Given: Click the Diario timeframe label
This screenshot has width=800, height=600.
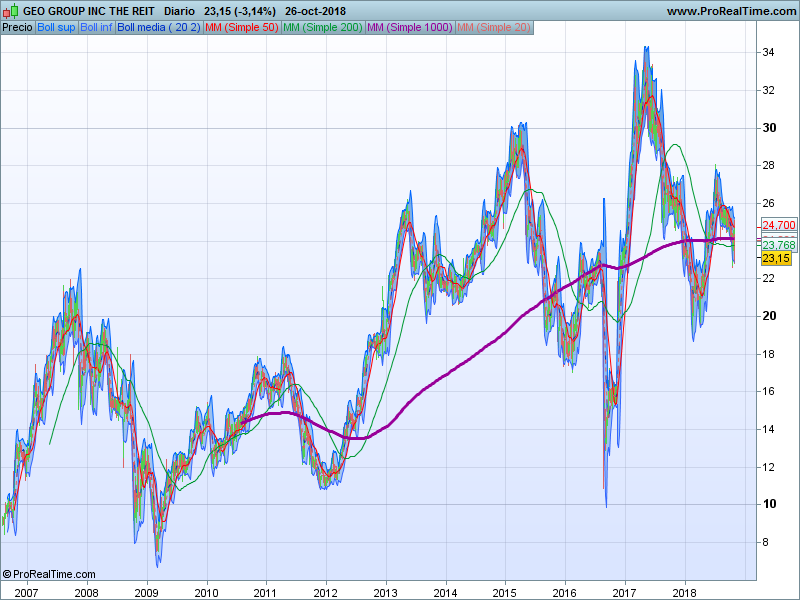Looking at the screenshot, I should coord(179,11).
